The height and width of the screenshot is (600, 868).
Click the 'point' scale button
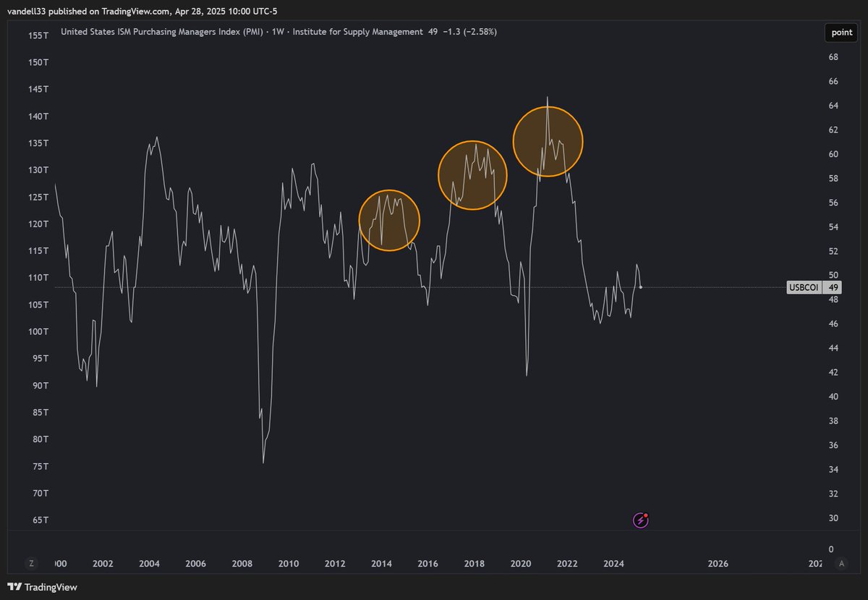tap(841, 33)
